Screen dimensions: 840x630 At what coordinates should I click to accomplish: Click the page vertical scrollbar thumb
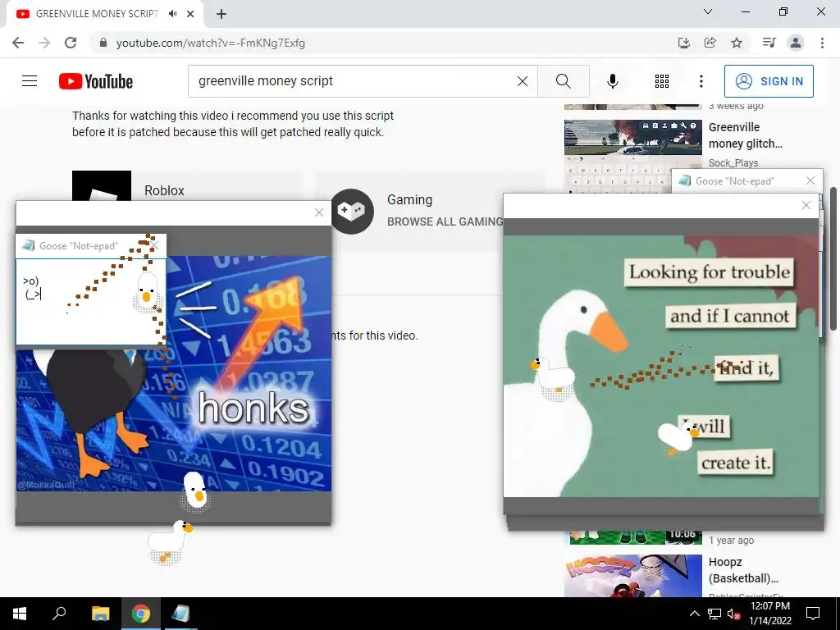(x=833, y=258)
